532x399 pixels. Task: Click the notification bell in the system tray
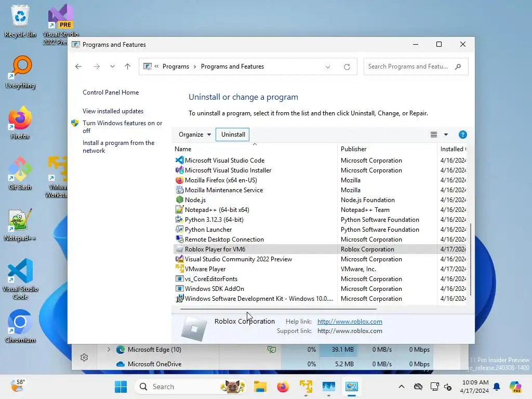point(497,387)
